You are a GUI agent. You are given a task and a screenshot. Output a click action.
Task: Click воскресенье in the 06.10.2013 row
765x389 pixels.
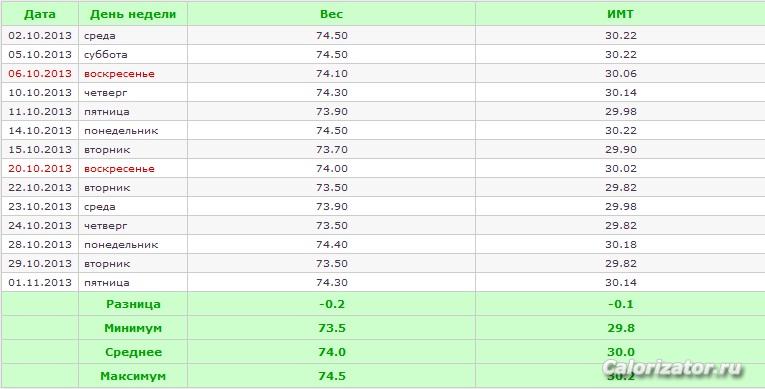119,74
